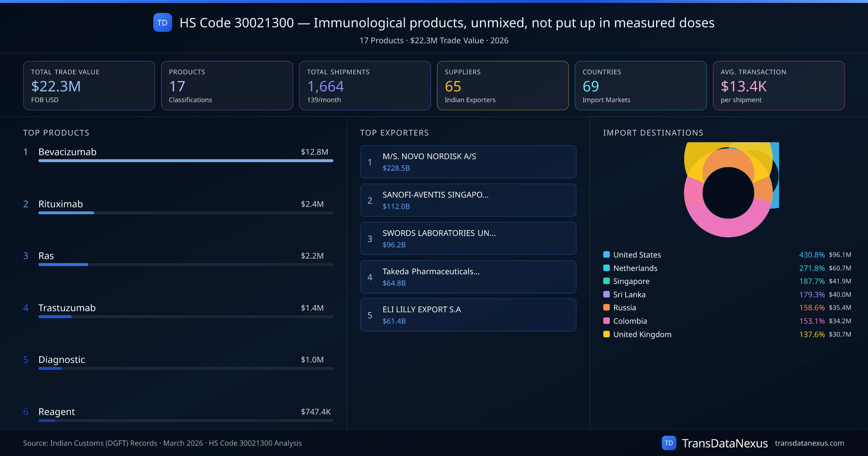Click the Bevacizumab product bar
The image size is (868, 456).
pyautogui.click(x=186, y=161)
